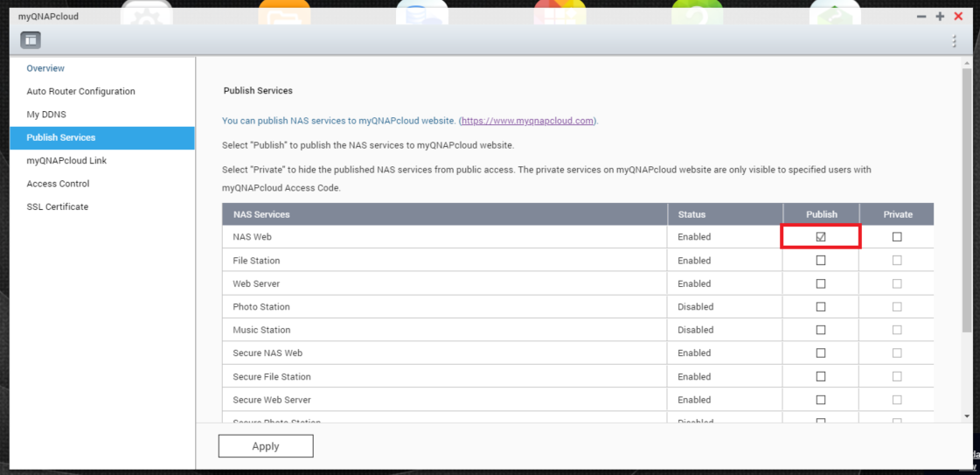Click the Status column header

[725, 214]
